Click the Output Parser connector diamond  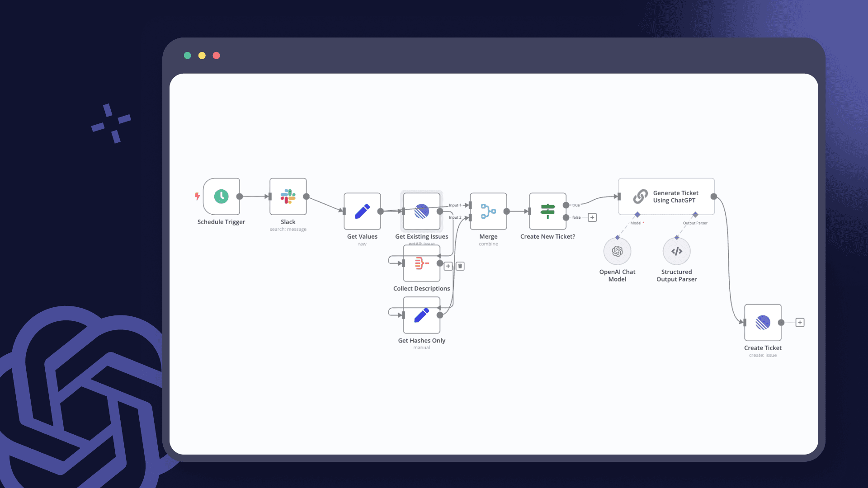(x=695, y=215)
